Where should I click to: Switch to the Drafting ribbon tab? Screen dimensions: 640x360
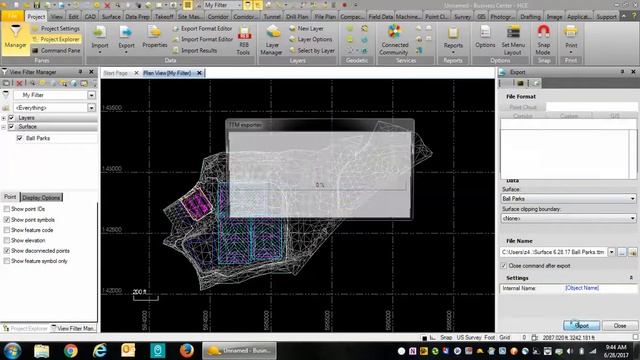coord(530,17)
